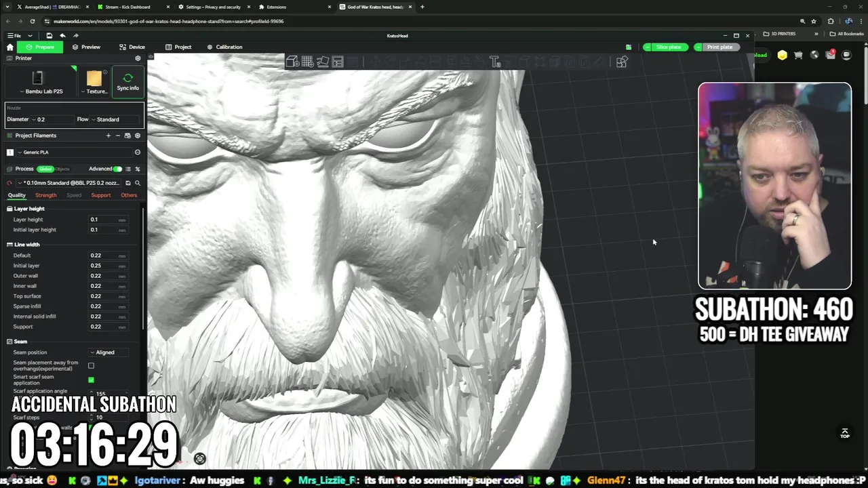868x488 pixels.
Task: Add a filament with the plus icon
Action: click(108, 136)
